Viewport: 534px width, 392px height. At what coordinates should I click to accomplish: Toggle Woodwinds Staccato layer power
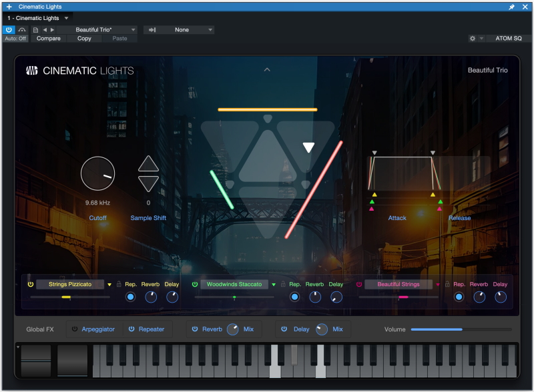click(x=195, y=284)
